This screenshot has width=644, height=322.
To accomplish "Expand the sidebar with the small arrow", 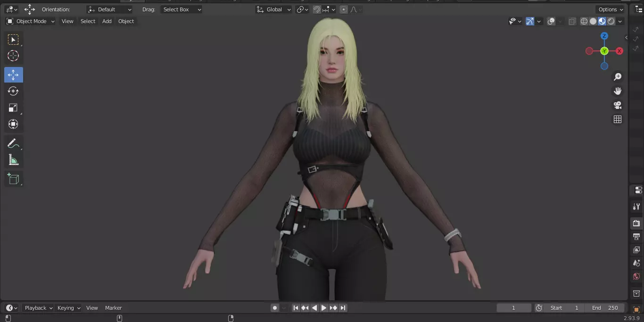I will [x=627, y=38].
